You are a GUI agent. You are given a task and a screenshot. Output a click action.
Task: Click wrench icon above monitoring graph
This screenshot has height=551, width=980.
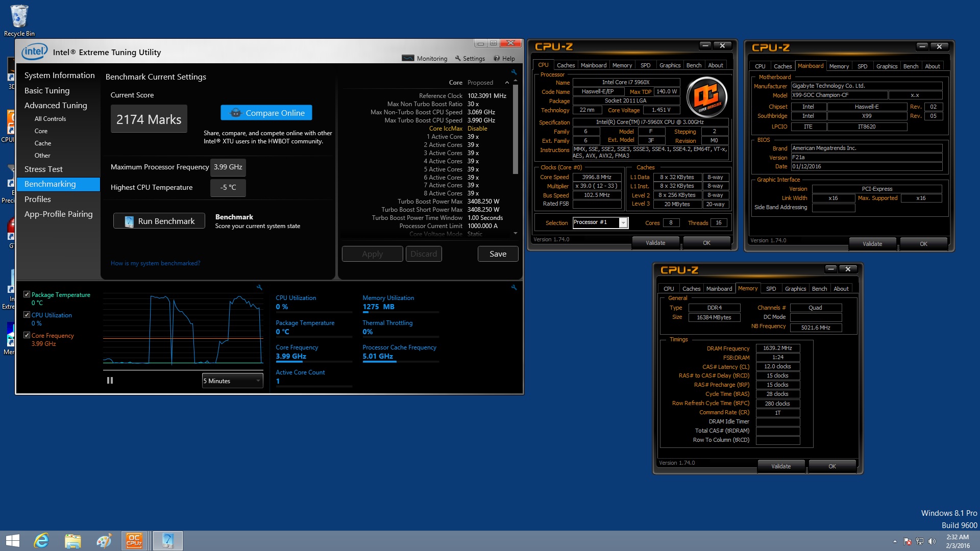coord(259,288)
